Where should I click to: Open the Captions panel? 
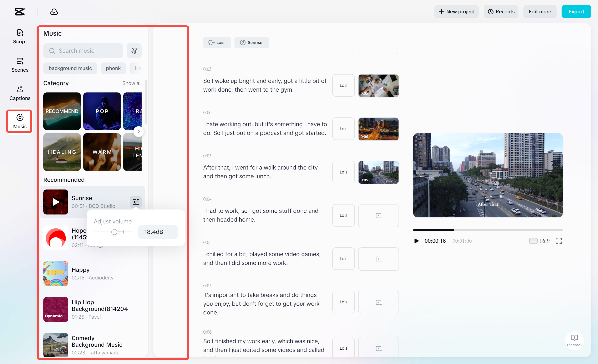[x=20, y=93]
